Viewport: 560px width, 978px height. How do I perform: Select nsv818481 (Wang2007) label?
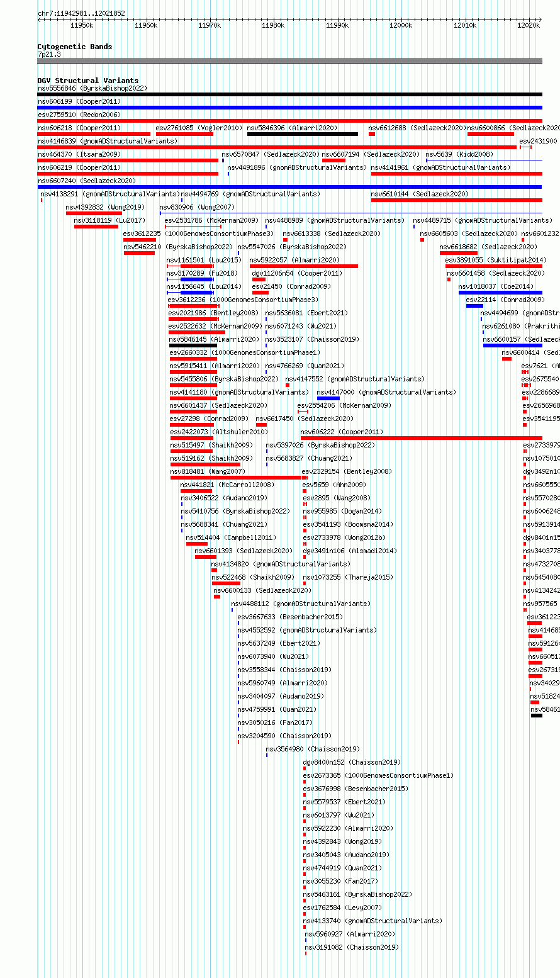point(208,472)
